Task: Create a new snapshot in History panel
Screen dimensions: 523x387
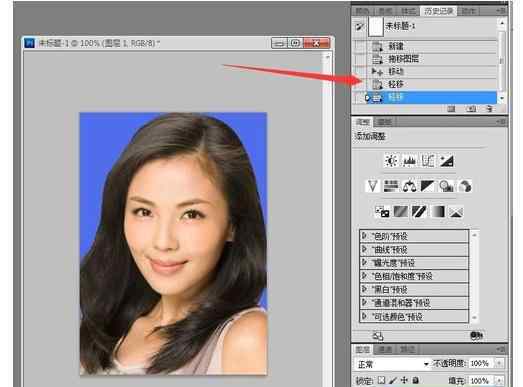Action: tap(471, 109)
